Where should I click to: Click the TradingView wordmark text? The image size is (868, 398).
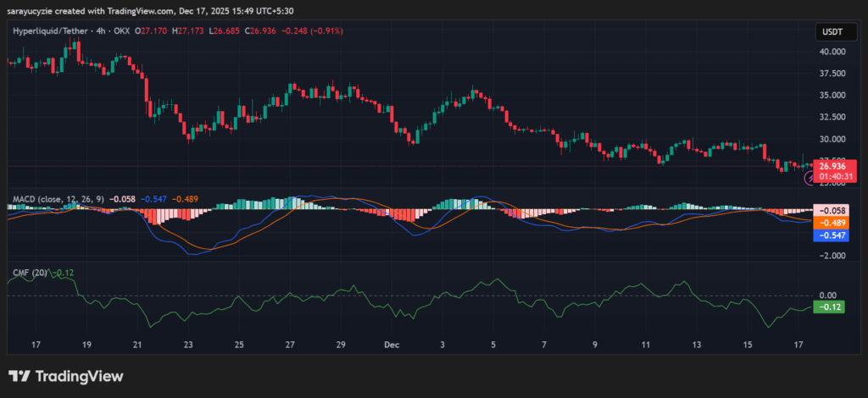[x=79, y=376]
